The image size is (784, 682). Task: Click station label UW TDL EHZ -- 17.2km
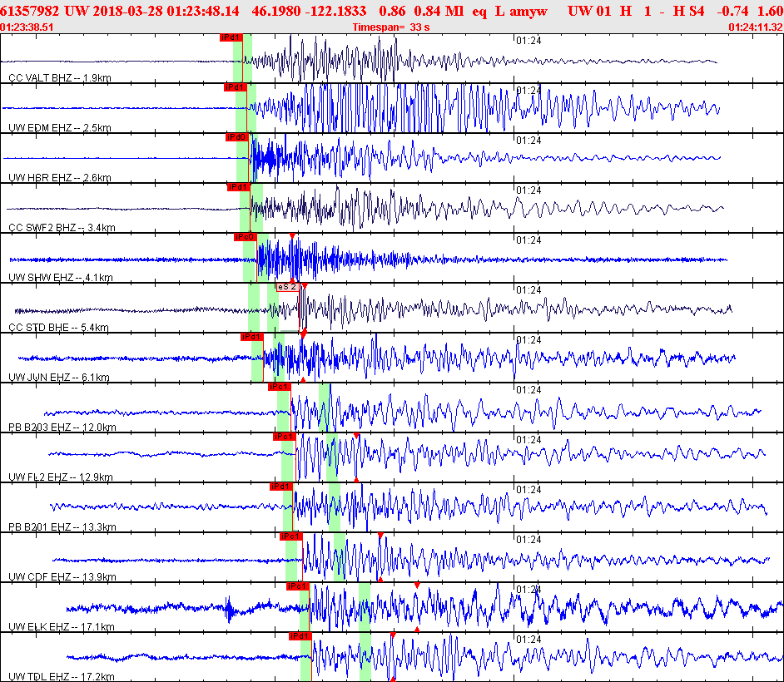[62, 677]
